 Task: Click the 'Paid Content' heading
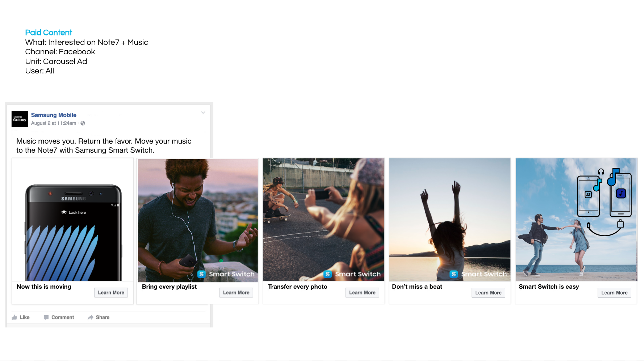49,33
